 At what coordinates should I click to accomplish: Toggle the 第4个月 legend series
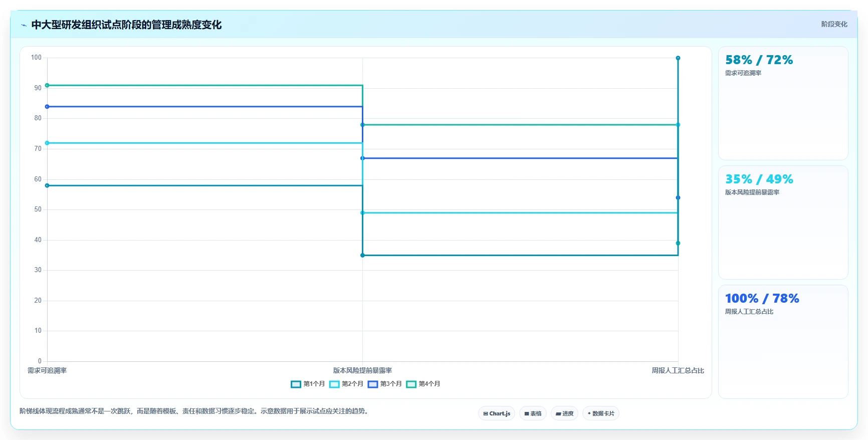click(x=423, y=384)
